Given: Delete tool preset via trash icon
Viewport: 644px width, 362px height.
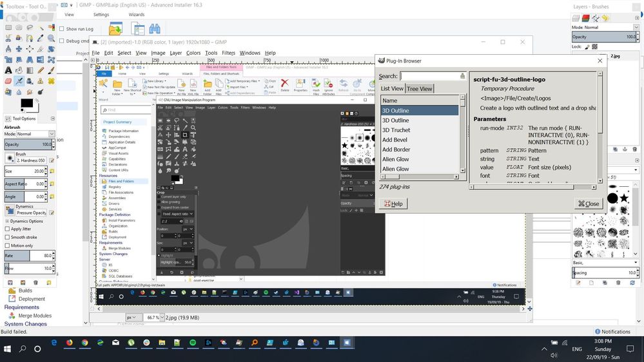Looking at the screenshot, I should tap(35, 283).
